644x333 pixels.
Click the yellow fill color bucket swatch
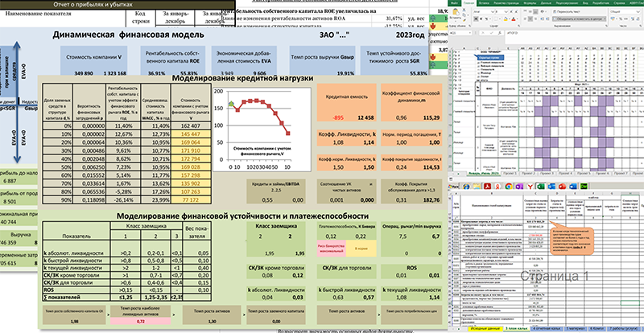(506, 18)
